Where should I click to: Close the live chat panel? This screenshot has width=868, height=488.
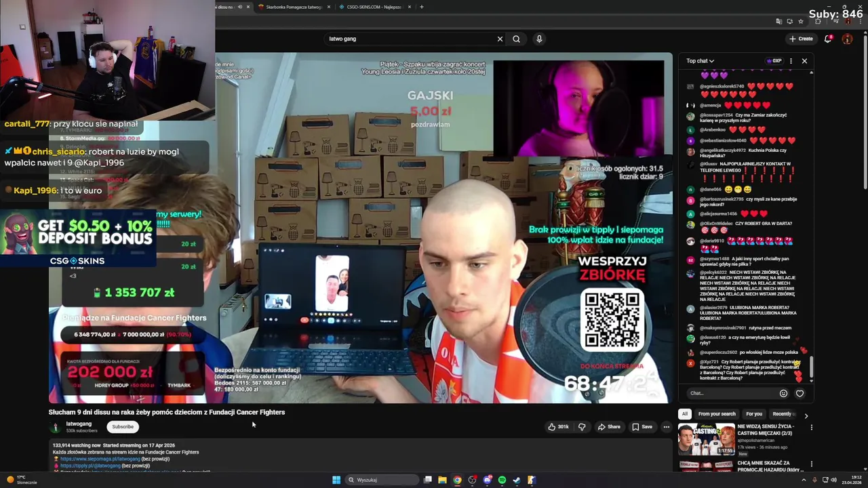[x=804, y=61]
